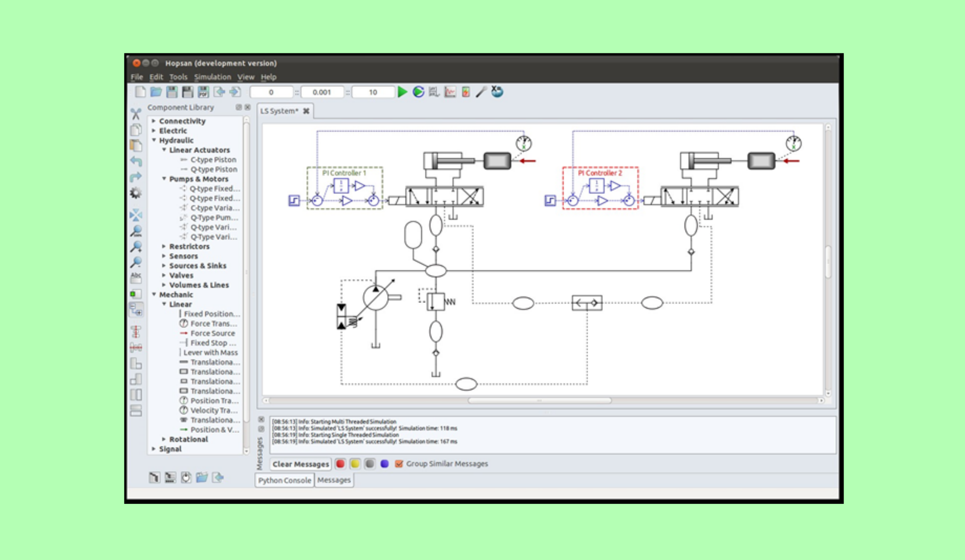The height and width of the screenshot is (560, 965).
Task: Expand the Valves subcategory
Action: pyautogui.click(x=164, y=275)
